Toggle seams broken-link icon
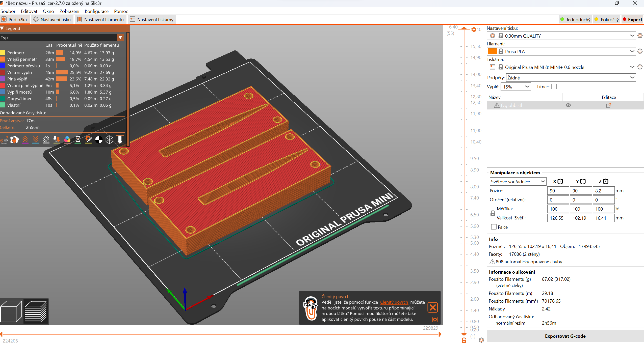 [x=46, y=139]
